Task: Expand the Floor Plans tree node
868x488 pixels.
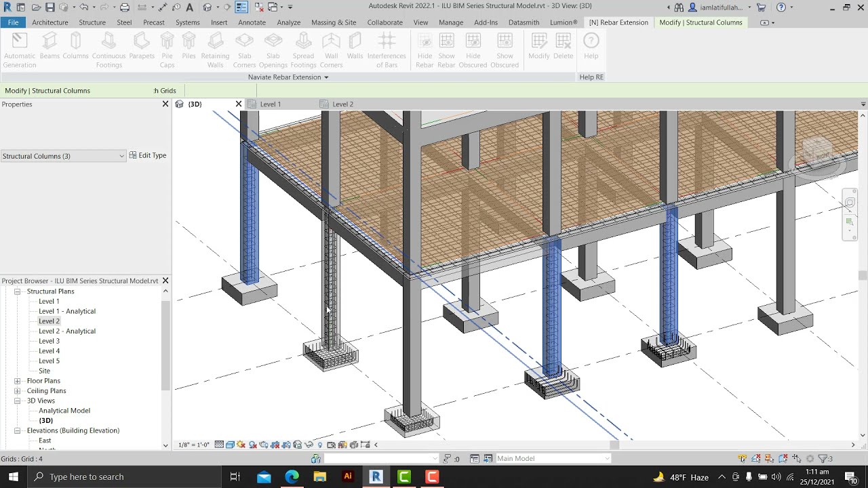Action: 18,381
